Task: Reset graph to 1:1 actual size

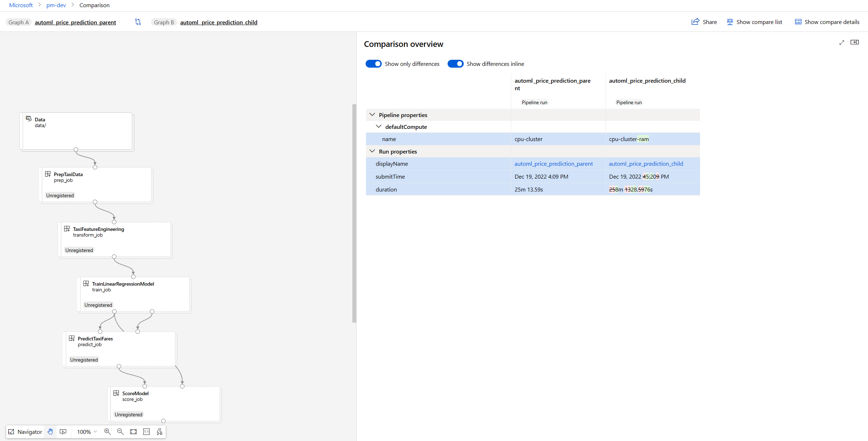Action: (x=146, y=432)
